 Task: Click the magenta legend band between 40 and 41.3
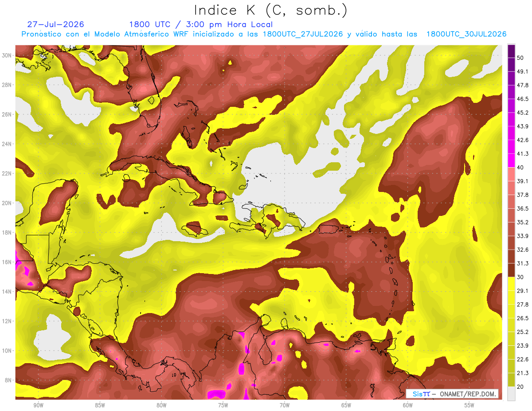[511, 161]
